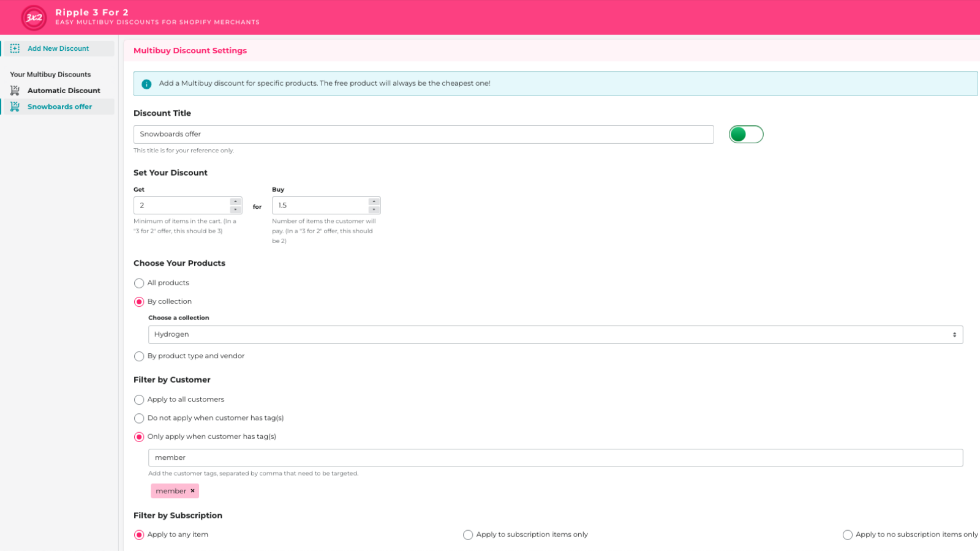Viewport: 980px width, 551px height.
Task: Open the Snowboards offer discount
Action: pos(59,107)
